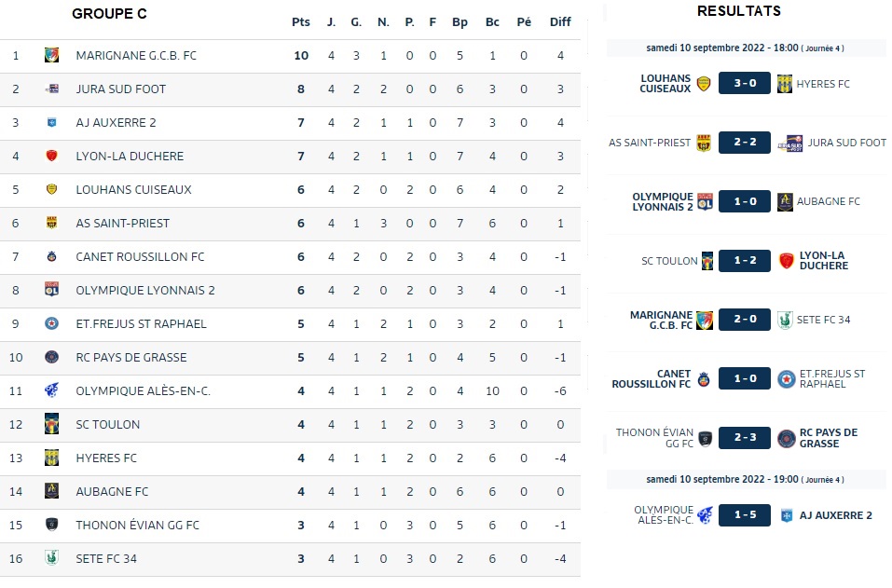Click the ET. Frejus St Raphael crest in standings

coord(52,323)
